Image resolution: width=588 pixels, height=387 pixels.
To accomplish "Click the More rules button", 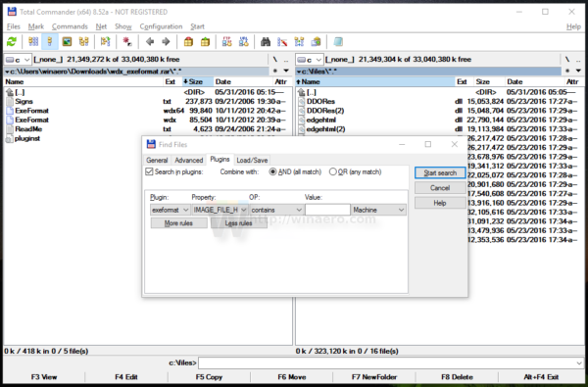I will [x=179, y=223].
